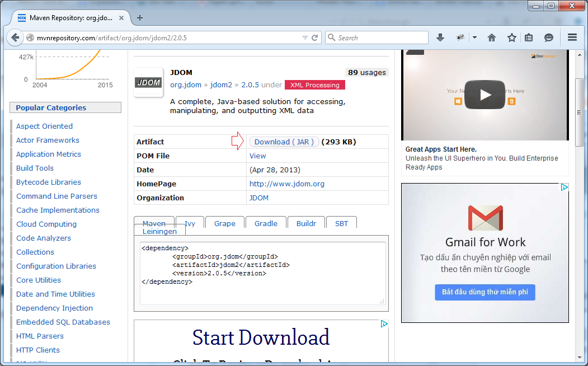Open the Bytecode Libraries category

[48, 182]
